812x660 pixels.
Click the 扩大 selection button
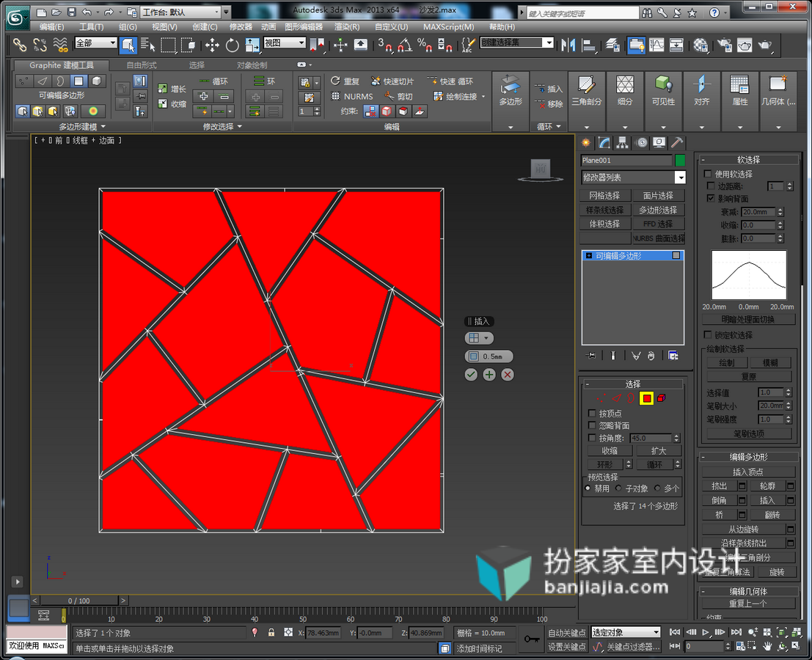[659, 451]
